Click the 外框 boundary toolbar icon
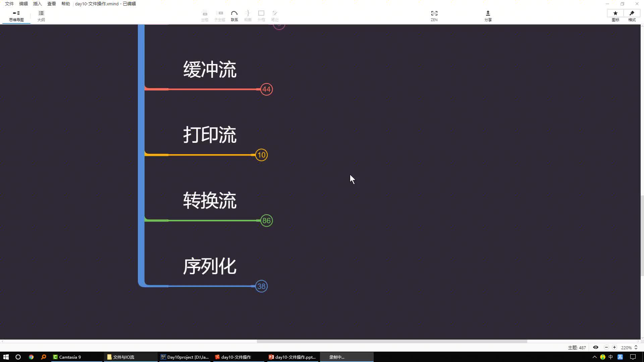Screen dimensions: 644x362 [x=261, y=16]
